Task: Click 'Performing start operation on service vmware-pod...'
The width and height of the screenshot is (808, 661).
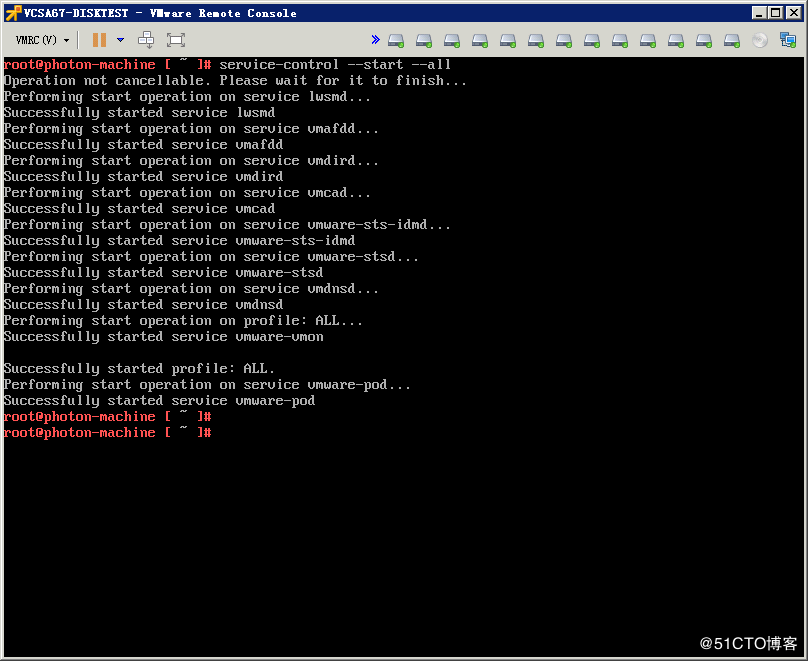Action: (x=207, y=384)
